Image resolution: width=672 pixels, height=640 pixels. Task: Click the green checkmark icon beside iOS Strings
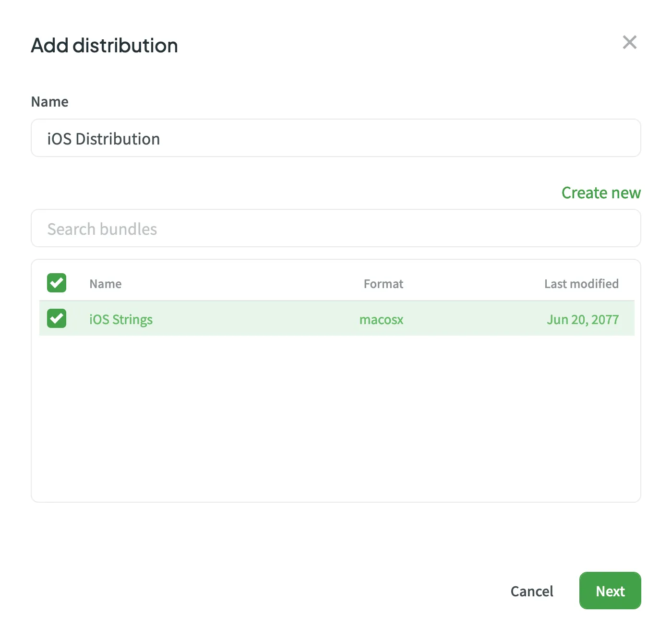(56, 318)
